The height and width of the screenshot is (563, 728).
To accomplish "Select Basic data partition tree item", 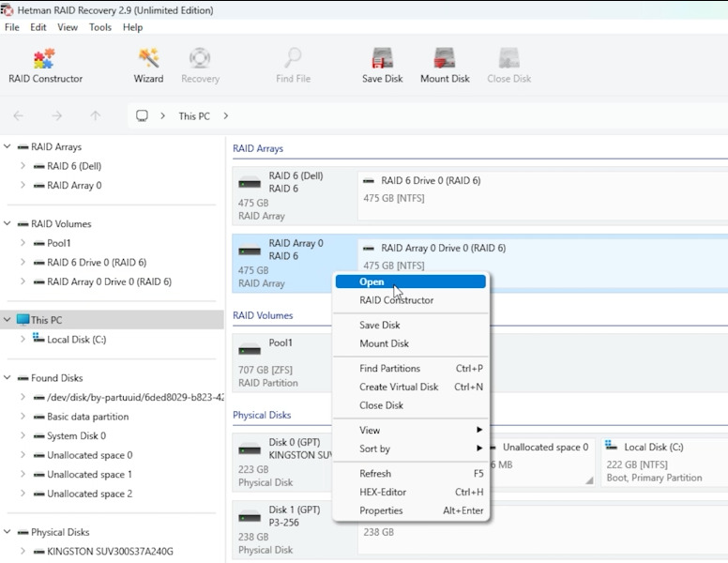I will click(x=88, y=417).
